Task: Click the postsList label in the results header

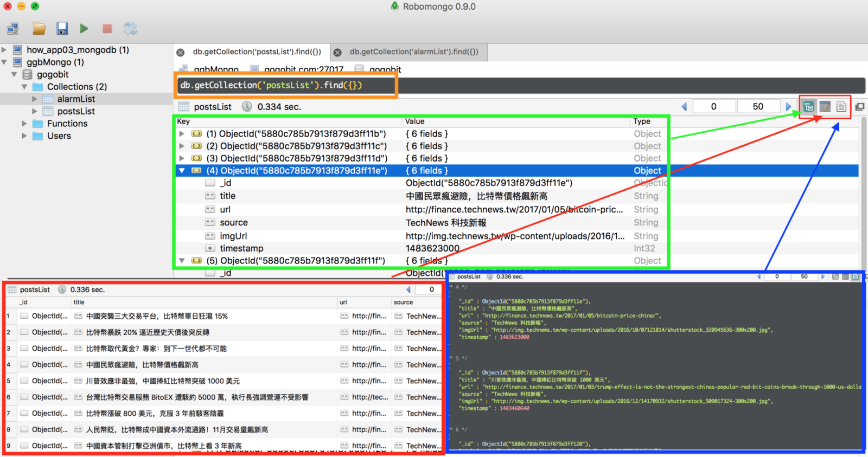Action: tap(213, 107)
